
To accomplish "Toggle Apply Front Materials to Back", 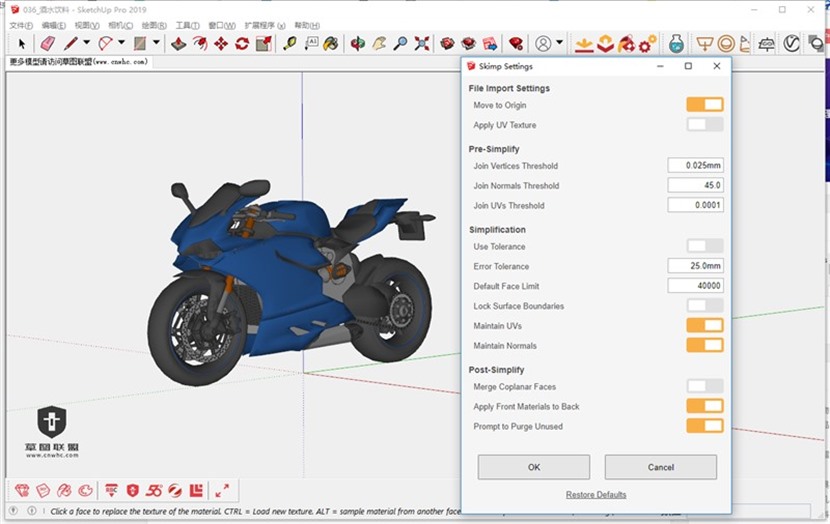I will [705, 406].
